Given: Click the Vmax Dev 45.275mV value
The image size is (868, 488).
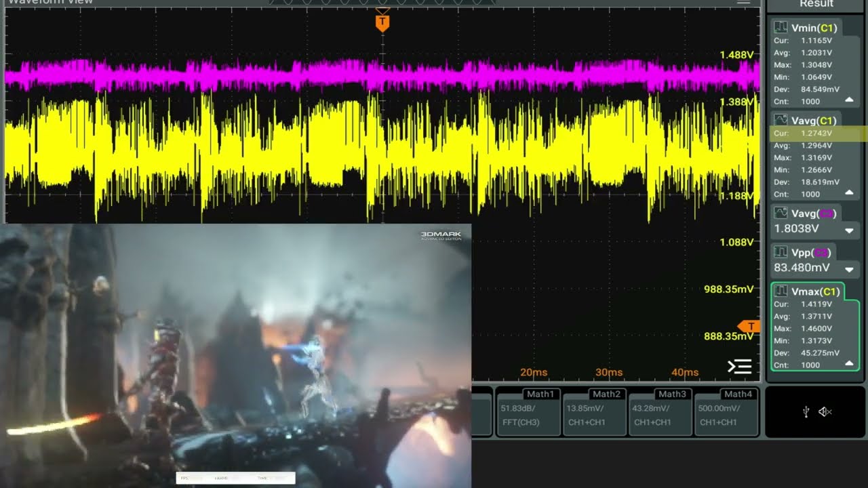Looking at the screenshot, I should click(820, 353).
